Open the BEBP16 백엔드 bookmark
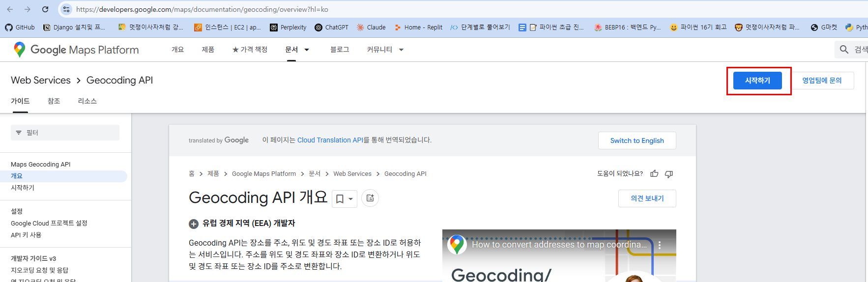The height and width of the screenshot is (282, 868). 628,28
